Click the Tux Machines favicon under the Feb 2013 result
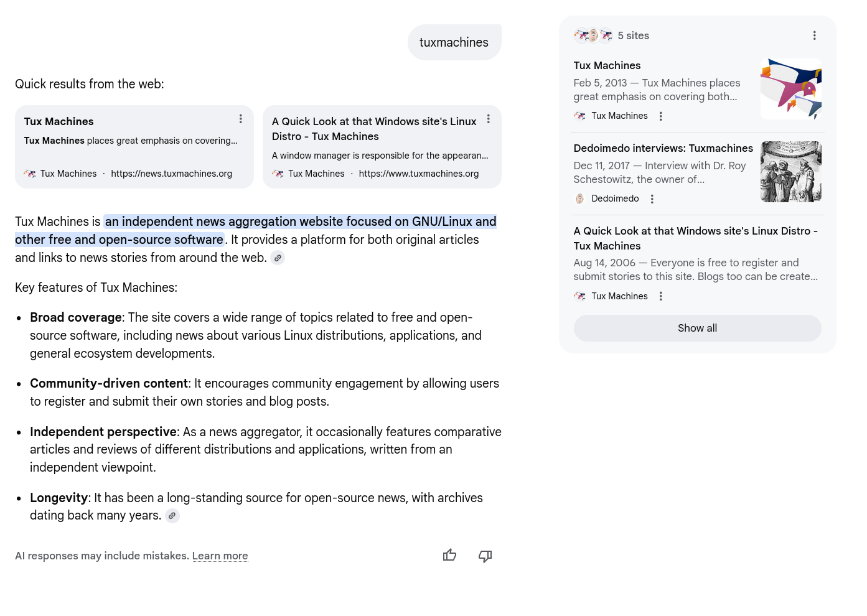867x616 pixels. coord(579,116)
